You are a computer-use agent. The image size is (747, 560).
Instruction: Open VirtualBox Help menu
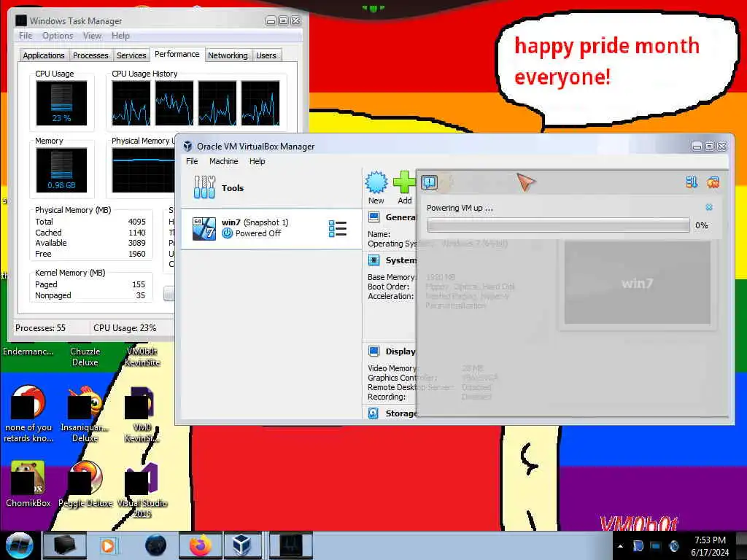[x=258, y=161]
